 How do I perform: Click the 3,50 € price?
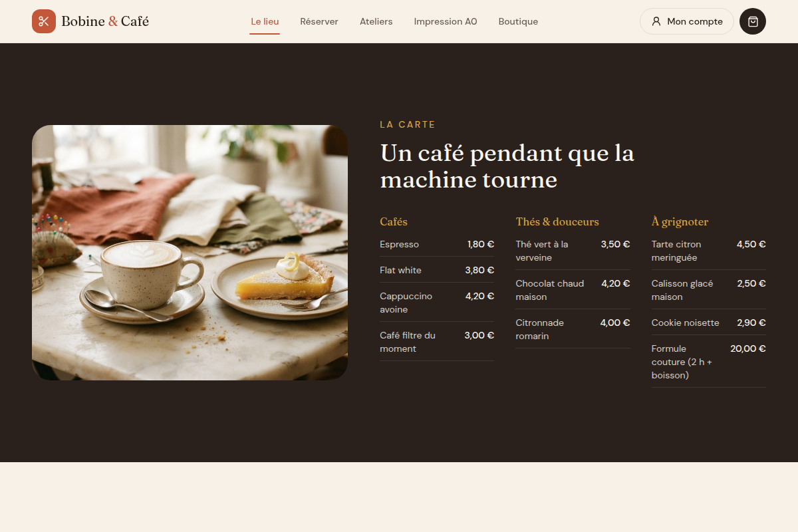point(615,244)
